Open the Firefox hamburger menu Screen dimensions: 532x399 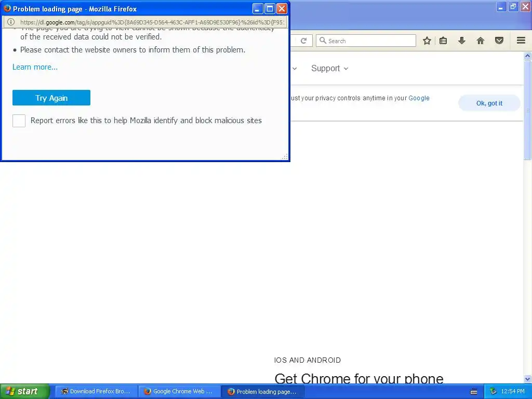(x=521, y=41)
